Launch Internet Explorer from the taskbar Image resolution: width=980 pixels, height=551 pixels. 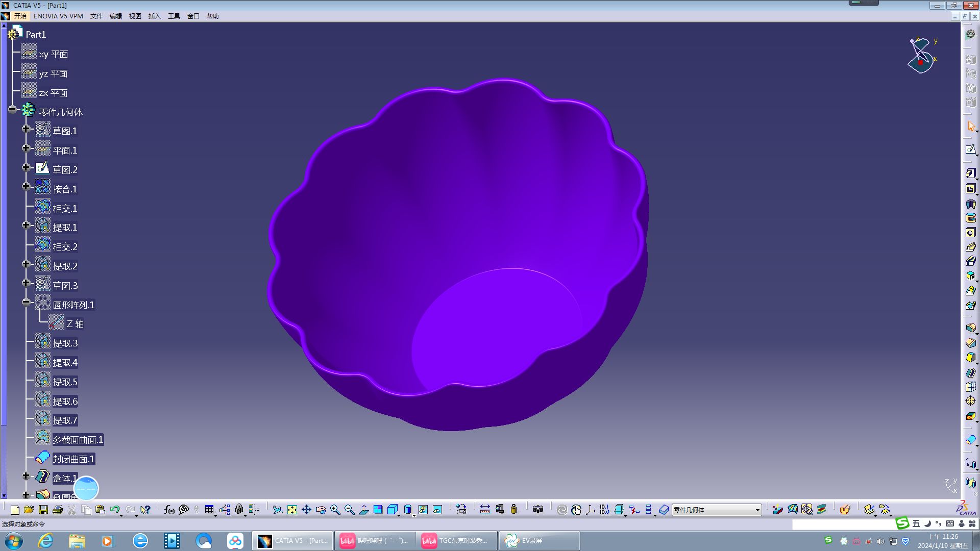click(46, 541)
